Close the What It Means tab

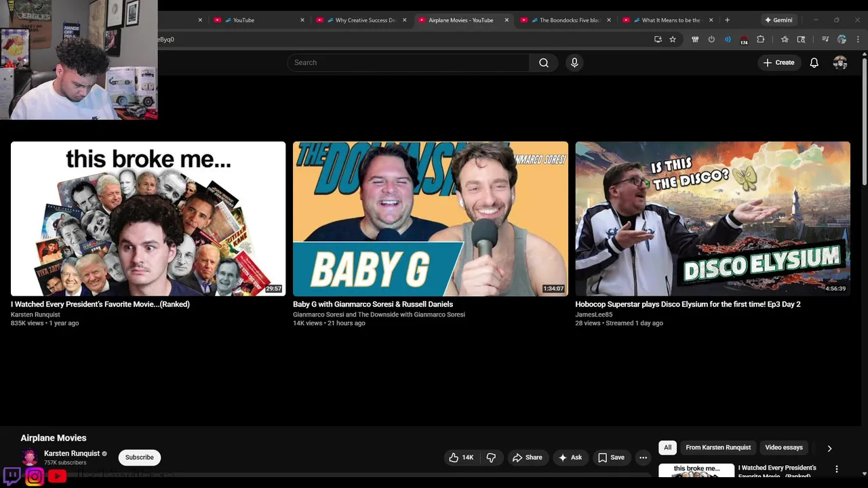(711, 20)
